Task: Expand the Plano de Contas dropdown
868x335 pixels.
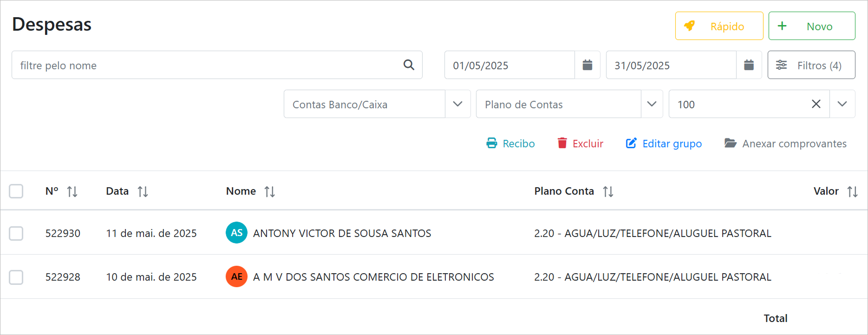Action: click(x=652, y=104)
